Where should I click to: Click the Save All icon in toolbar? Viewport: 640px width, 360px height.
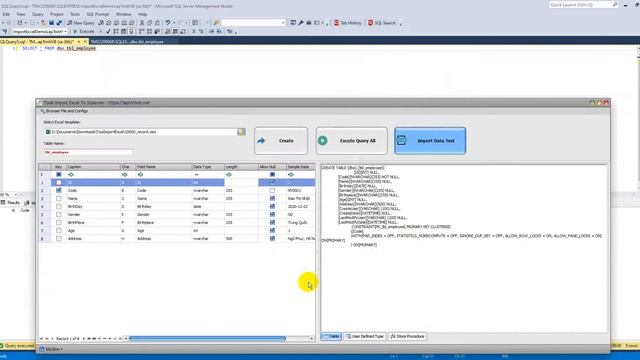click(59, 23)
